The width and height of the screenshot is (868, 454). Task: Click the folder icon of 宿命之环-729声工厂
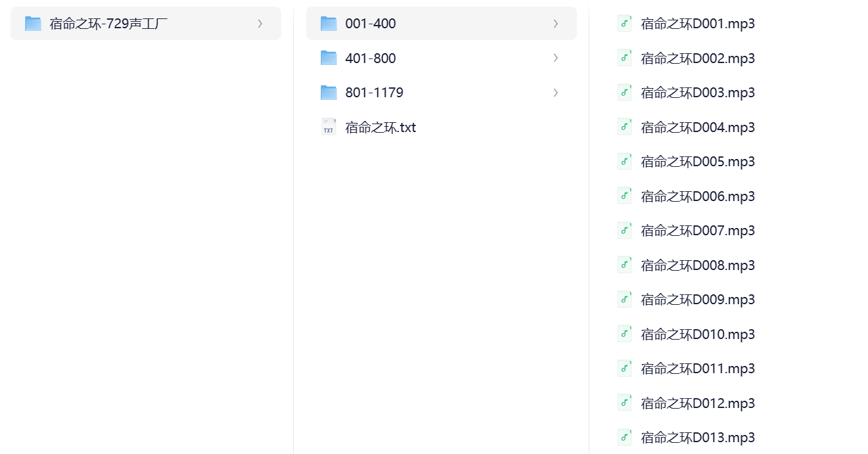(33, 24)
